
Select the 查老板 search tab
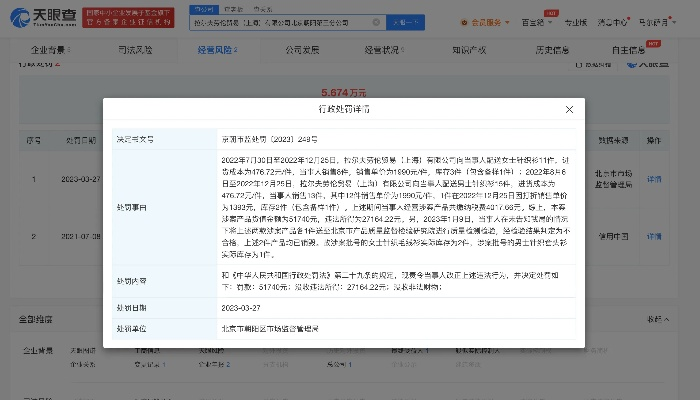[233, 9]
